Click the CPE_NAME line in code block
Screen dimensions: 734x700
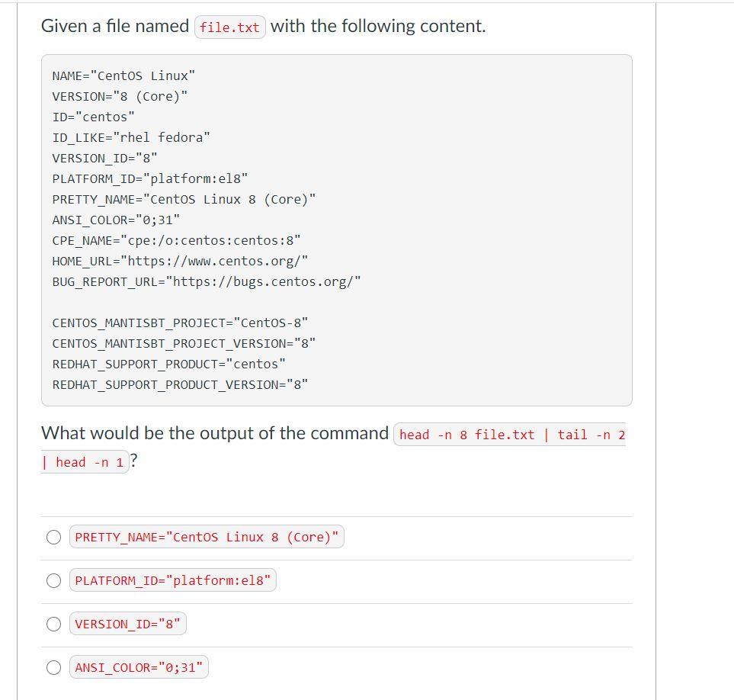point(176,240)
